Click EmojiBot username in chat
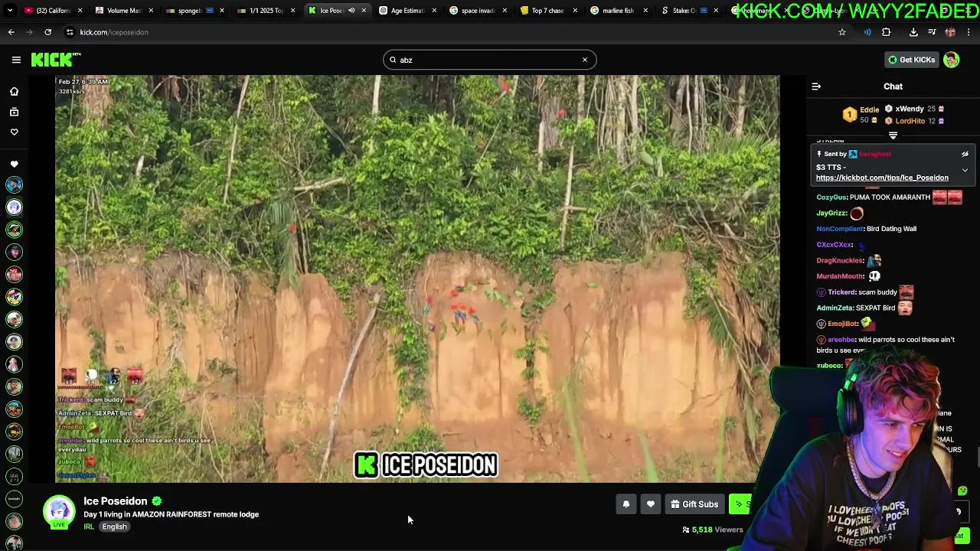 843,324
